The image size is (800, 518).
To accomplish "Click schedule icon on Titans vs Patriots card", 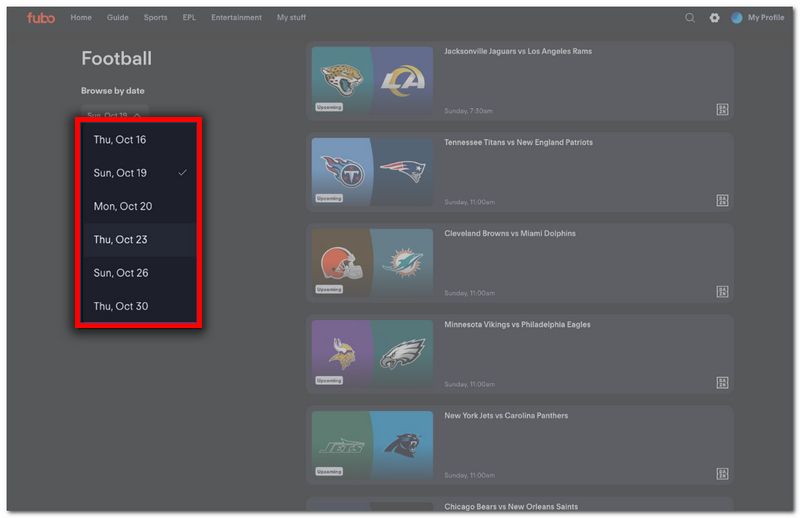I will (x=722, y=200).
